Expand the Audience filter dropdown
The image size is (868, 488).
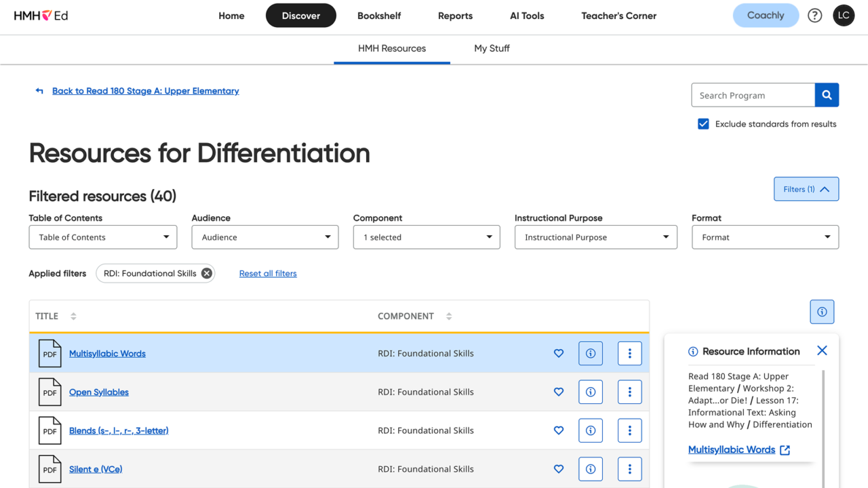pyautogui.click(x=264, y=237)
